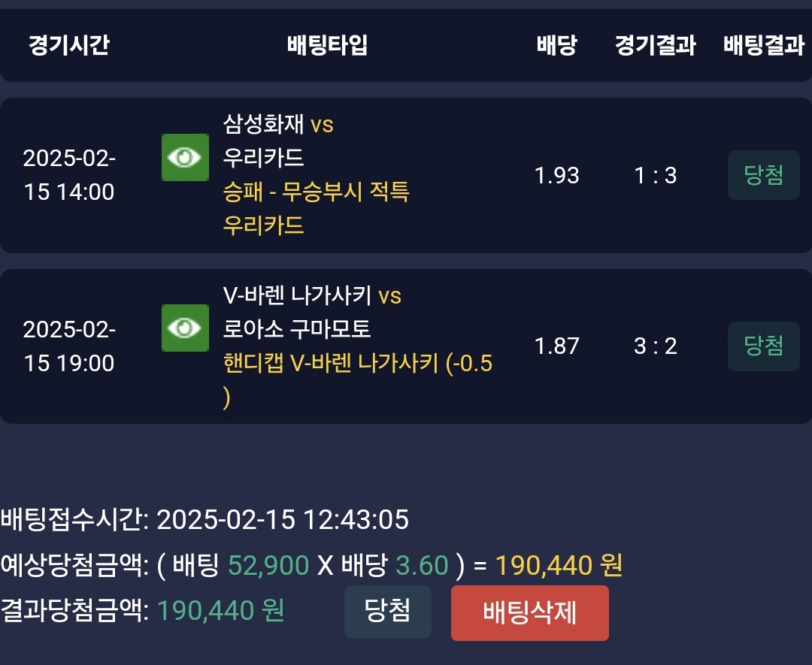Click the 승패 - 무승부시 적특 bet type
Screen dimensions: 812x665
[x=316, y=192]
